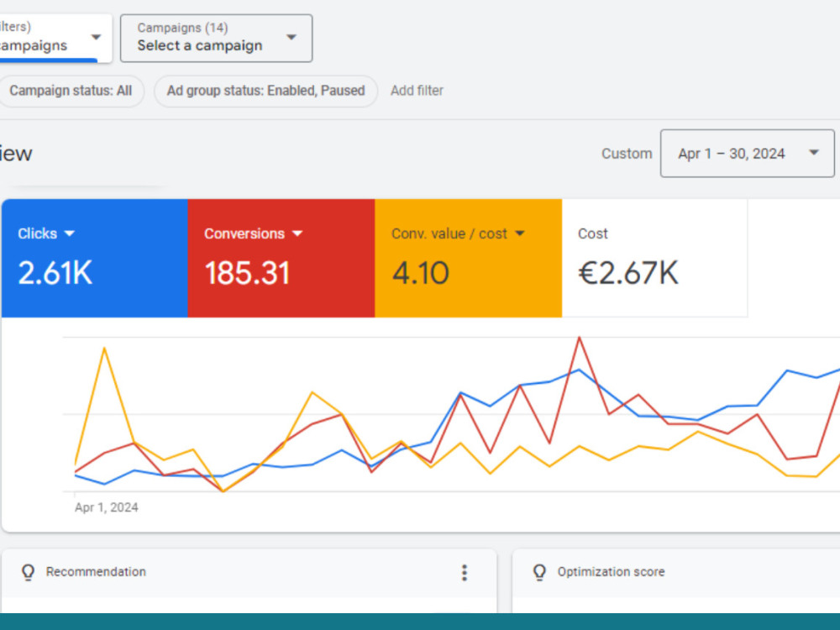Viewport: 840px width, 630px height.
Task: Select the yellow Conv. value / cost card
Action: (468, 258)
